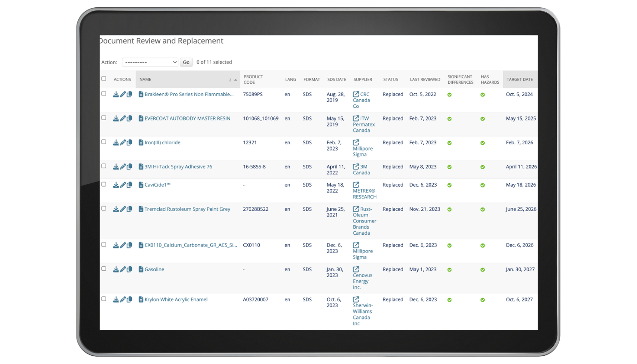Tick the Iron(III) chloride row checkbox
This screenshot has width=637, height=364.
click(x=104, y=142)
